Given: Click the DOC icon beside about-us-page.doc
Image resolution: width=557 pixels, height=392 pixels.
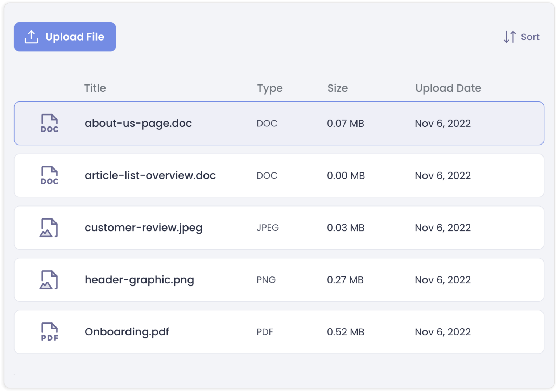Looking at the screenshot, I should coord(49,123).
